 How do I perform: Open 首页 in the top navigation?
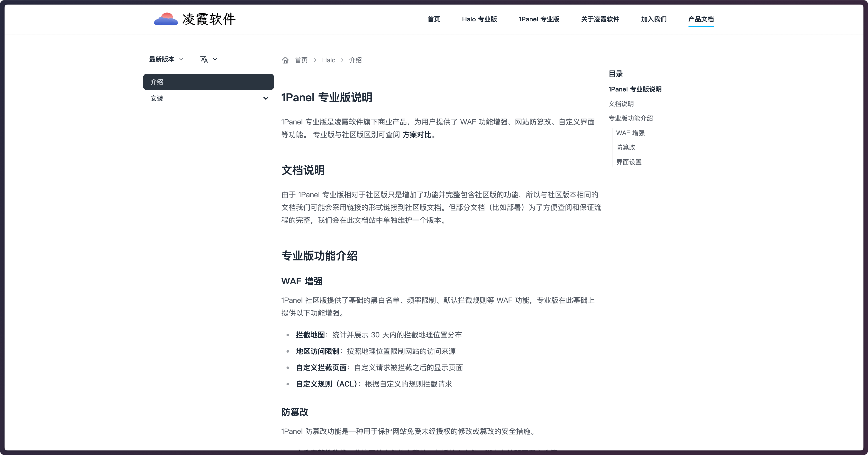pos(433,19)
